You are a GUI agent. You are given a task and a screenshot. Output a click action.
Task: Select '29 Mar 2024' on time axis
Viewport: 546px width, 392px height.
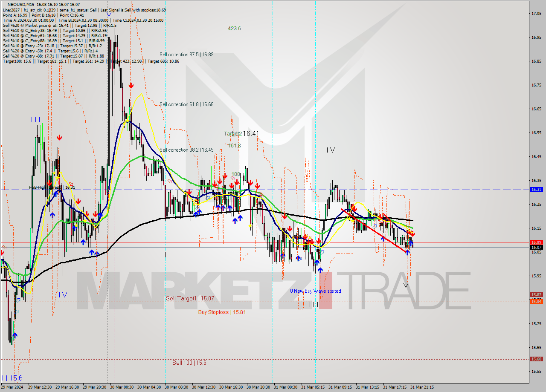pos(12,387)
